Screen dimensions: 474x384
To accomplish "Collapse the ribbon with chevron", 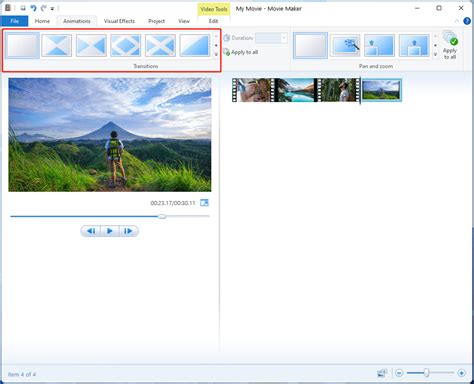I will point(457,21).
